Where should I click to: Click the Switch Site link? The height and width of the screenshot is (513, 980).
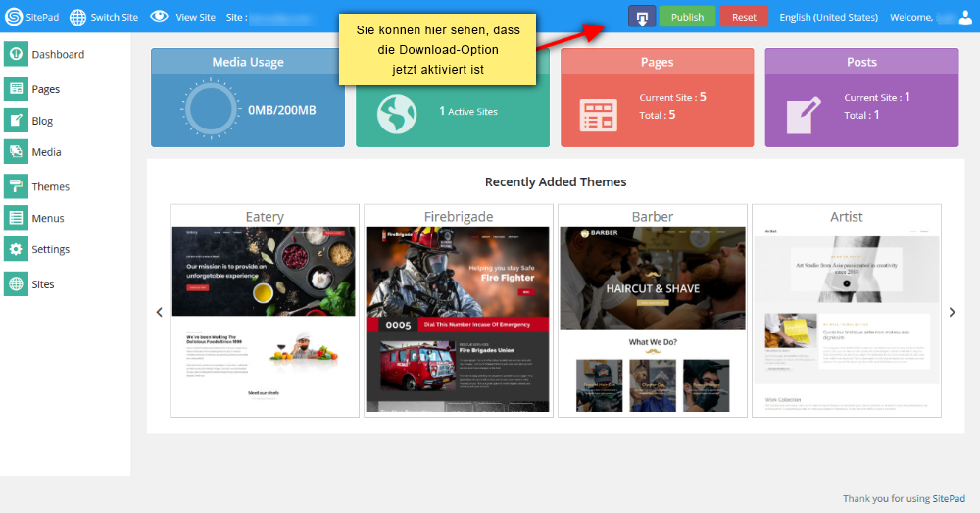pos(115,17)
